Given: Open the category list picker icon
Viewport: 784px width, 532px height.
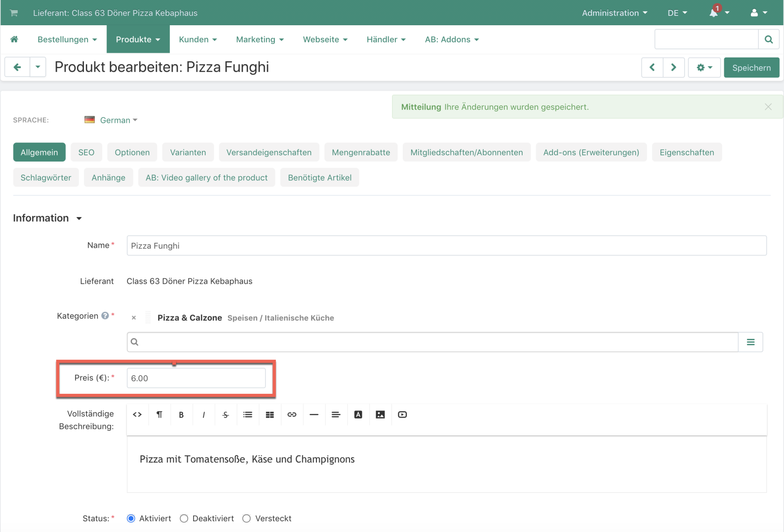Looking at the screenshot, I should pos(750,342).
